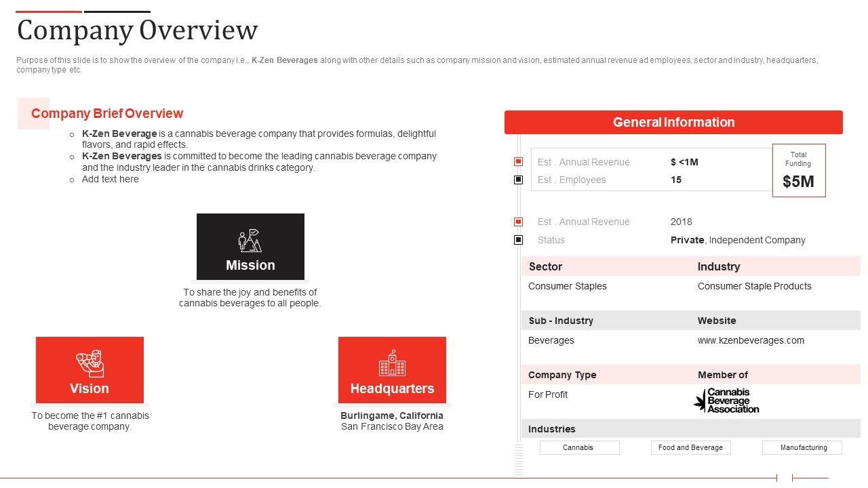This screenshot has height=488, width=868.
Task: Click the employee count value '15'
Action: [x=676, y=180]
